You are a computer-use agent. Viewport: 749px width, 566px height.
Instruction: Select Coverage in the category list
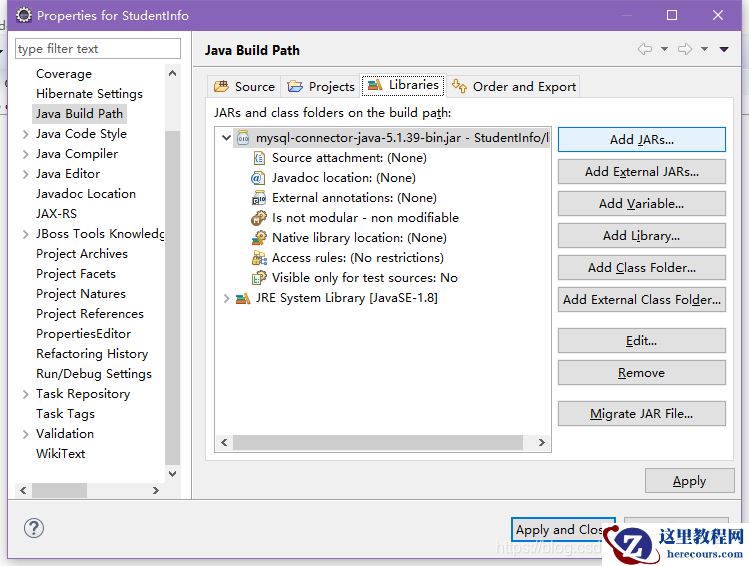64,74
